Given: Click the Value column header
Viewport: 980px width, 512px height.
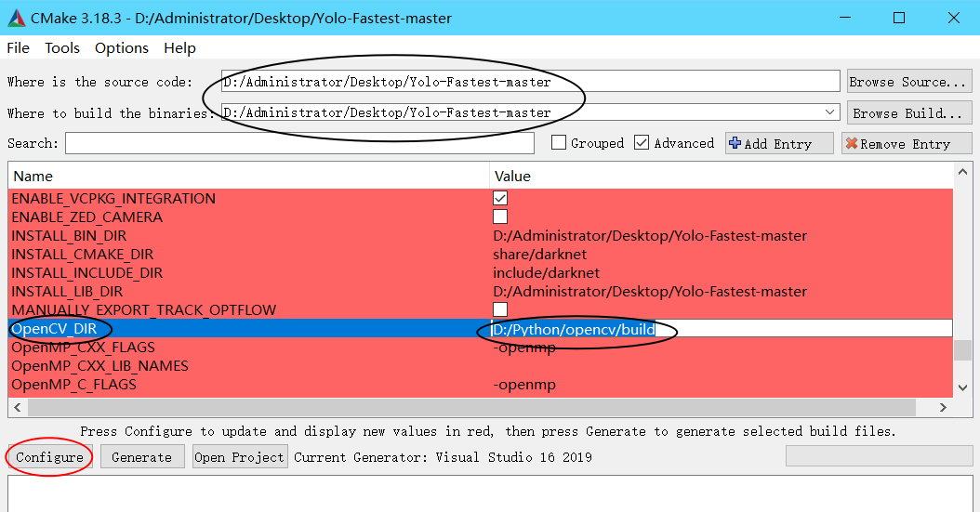Looking at the screenshot, I should coord(722,176).
